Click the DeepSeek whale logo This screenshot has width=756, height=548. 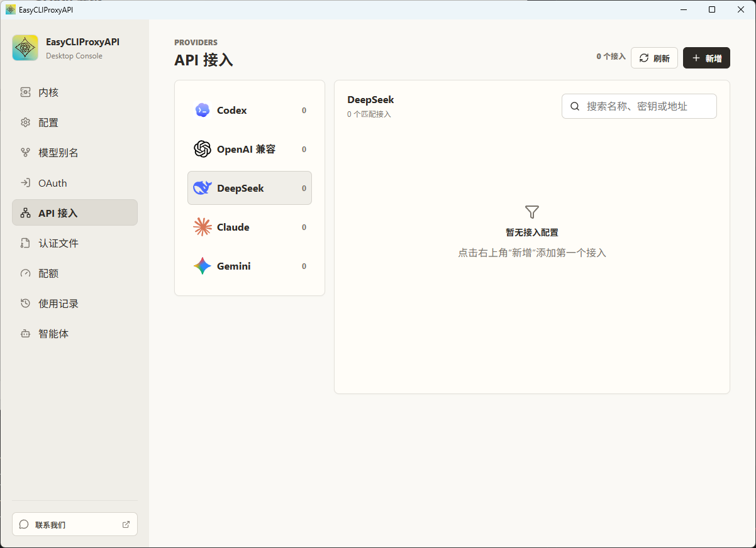pyautogui.click(x=202, y=188)
